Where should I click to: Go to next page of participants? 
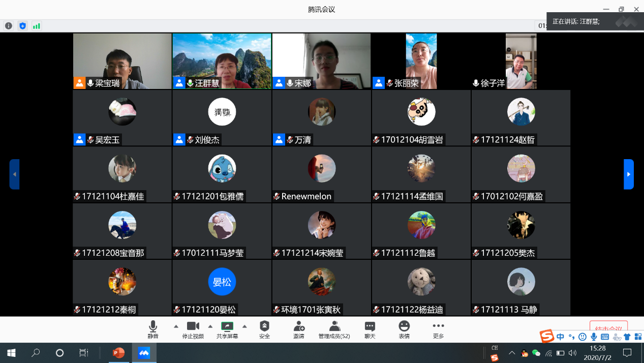(629, 174)
